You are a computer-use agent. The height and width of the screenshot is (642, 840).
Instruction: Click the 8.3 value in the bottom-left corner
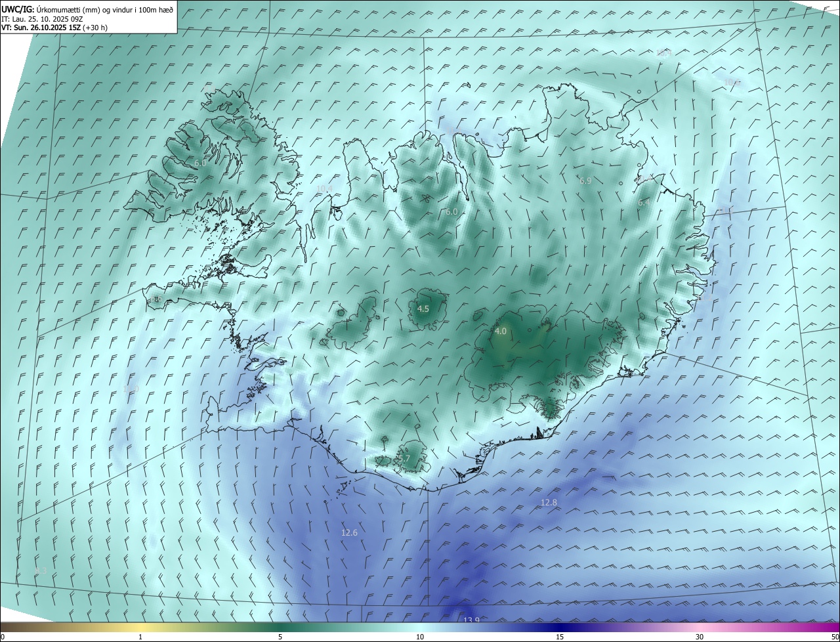pos(41,570)
